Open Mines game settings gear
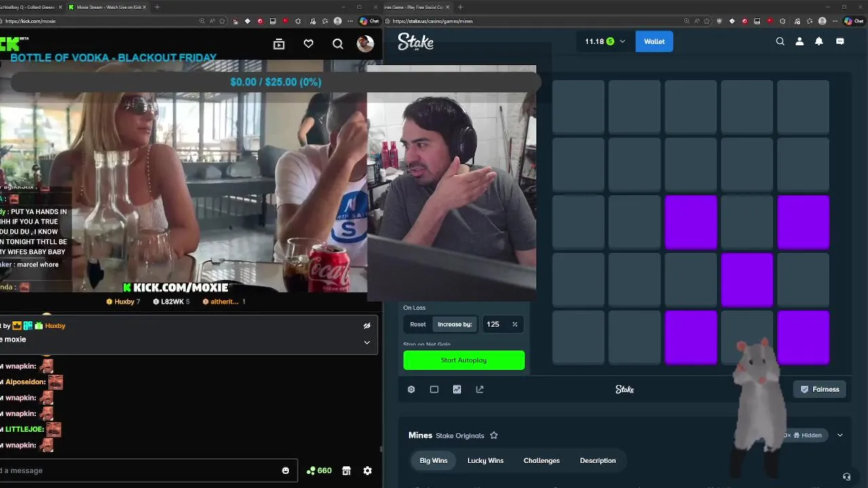The width and height of the screenshot is (868, 488). (411, 389)
